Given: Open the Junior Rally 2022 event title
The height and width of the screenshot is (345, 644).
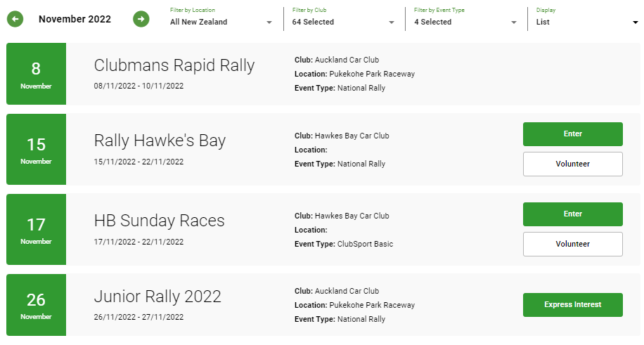Looking at the screenshot, I should pyautogui.click(x=157, y=296).
